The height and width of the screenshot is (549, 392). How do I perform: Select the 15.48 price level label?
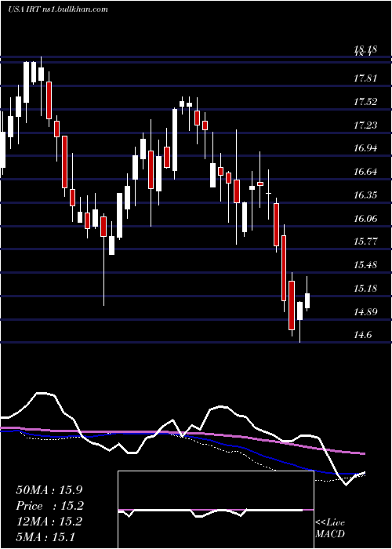coord(365,265)
